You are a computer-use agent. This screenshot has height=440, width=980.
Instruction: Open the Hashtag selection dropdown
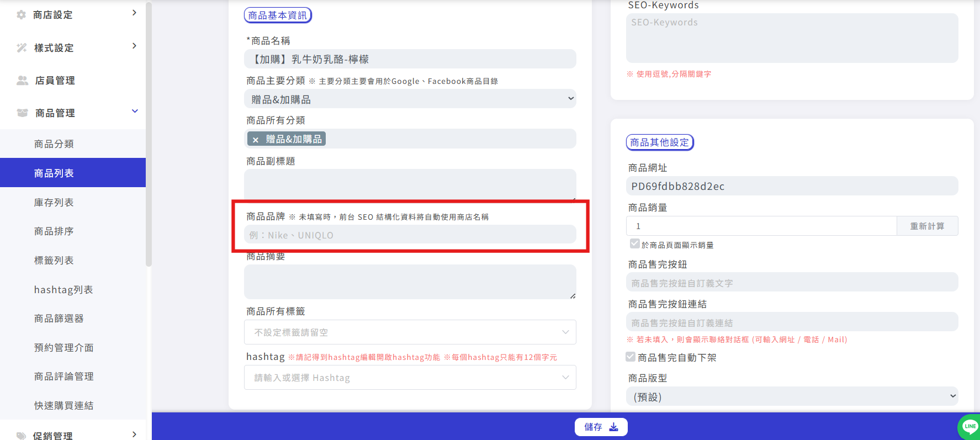[410, 378]
